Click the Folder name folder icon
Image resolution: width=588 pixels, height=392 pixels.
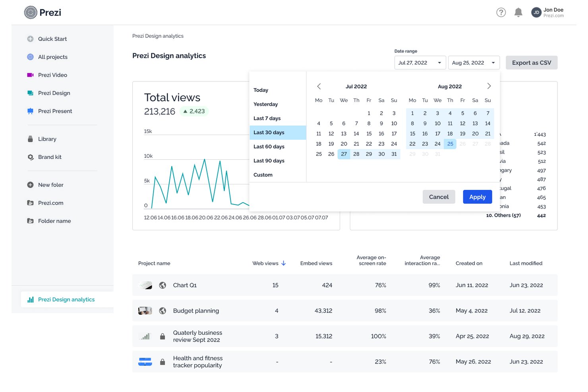[x=30, y=221]
